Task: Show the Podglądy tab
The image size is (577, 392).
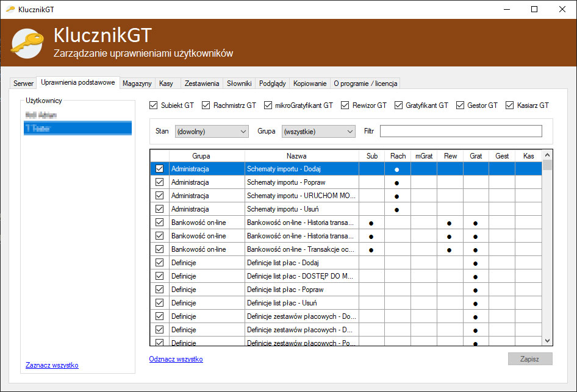Action: 272,84
